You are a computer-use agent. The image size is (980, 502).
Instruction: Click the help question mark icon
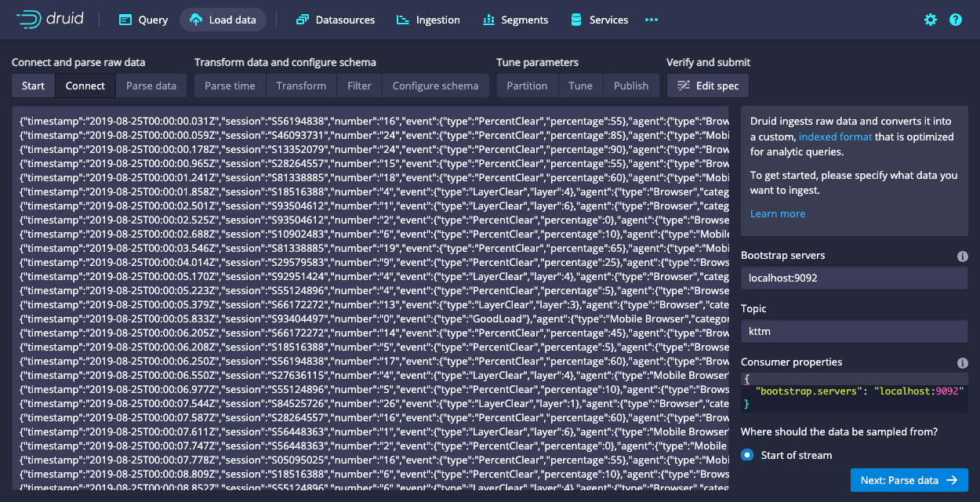coord(955,20)
